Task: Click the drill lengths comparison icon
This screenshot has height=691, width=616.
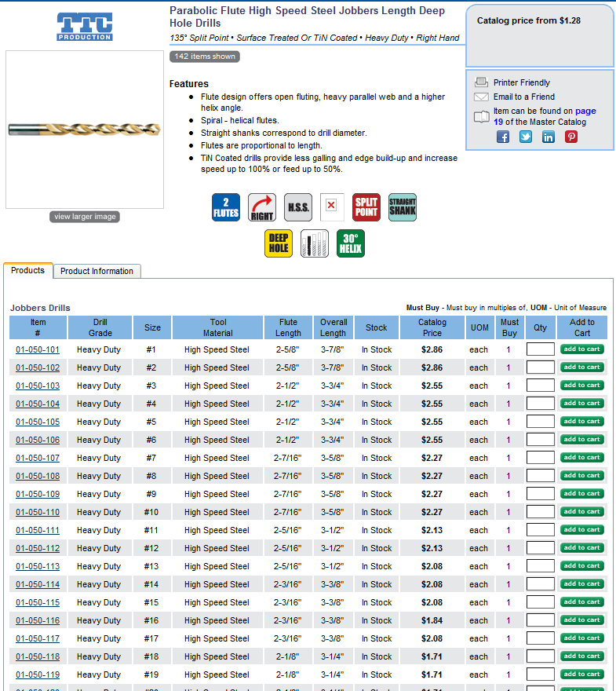Action: 315,243
